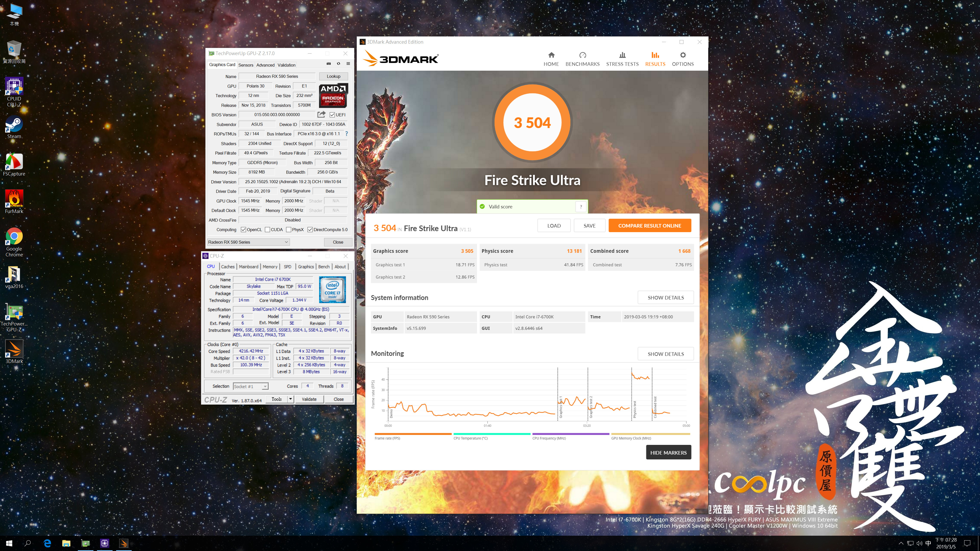Click System information SHOW DETAILS
Screen dimensions: 980x551
[x=665, y=298]
